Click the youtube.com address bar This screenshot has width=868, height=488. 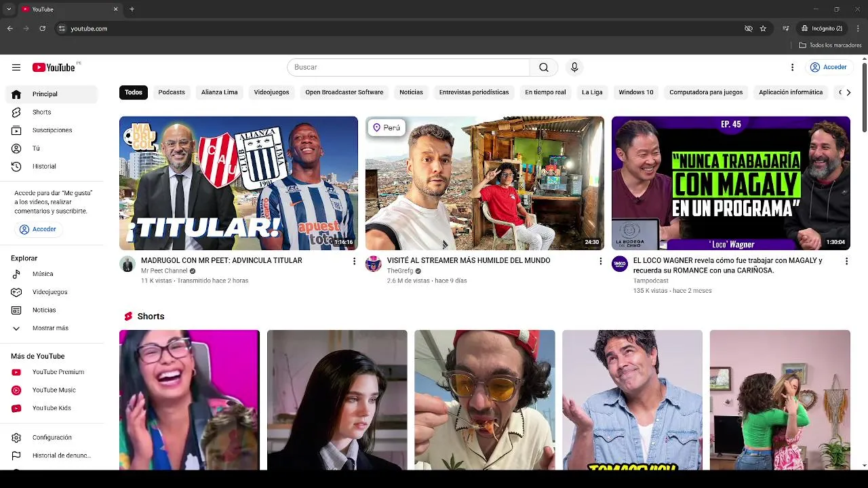(400, 28)
